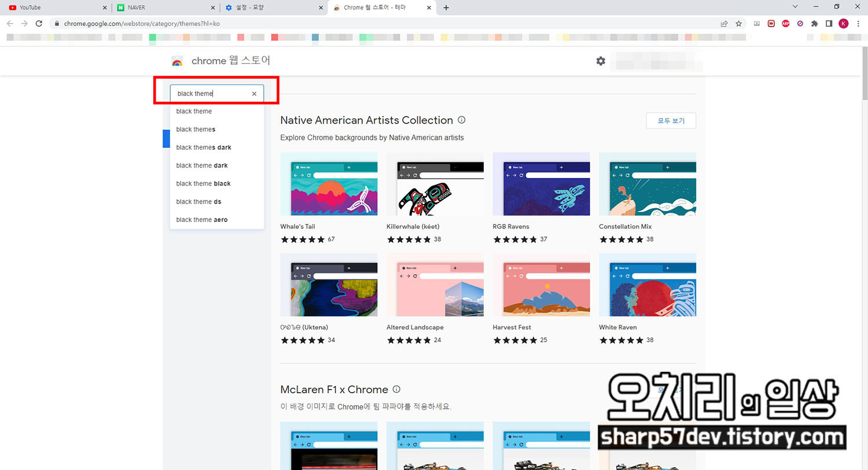
Task: Open the White Raven theme thumbnail
Action: point(648,284)
